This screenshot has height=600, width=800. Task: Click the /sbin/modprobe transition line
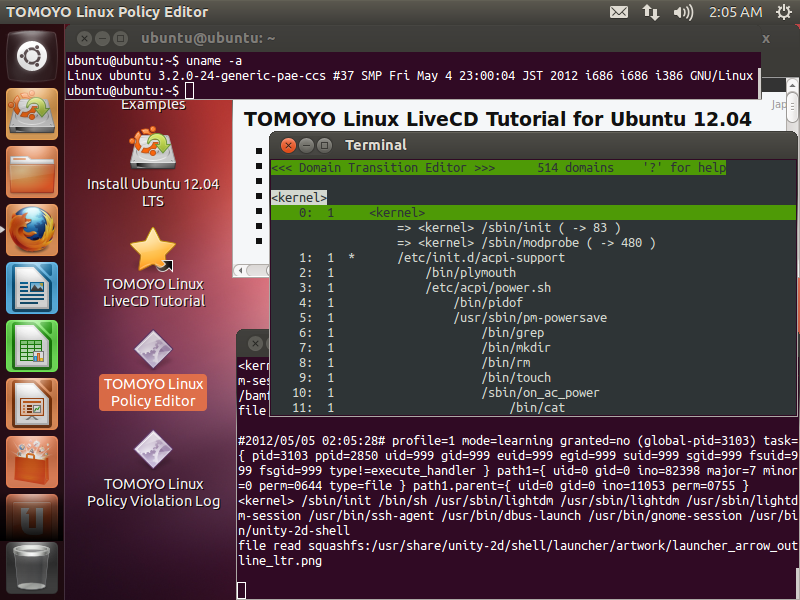(x=526, y=243)
